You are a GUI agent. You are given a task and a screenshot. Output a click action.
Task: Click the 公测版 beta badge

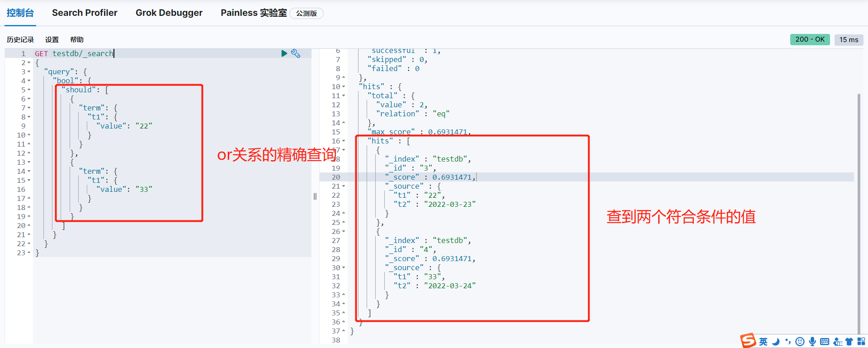pos(307,13)
